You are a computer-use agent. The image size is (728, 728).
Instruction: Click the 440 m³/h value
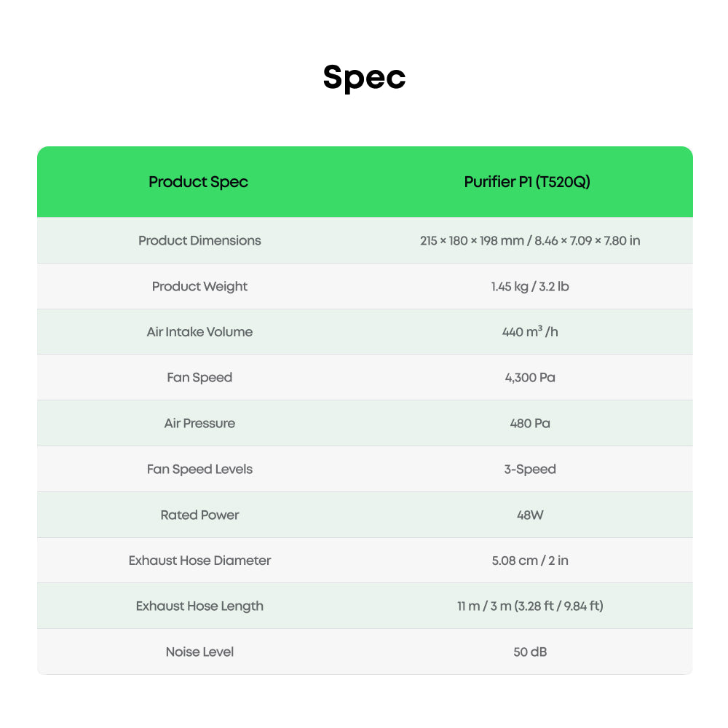coord(530,331)
